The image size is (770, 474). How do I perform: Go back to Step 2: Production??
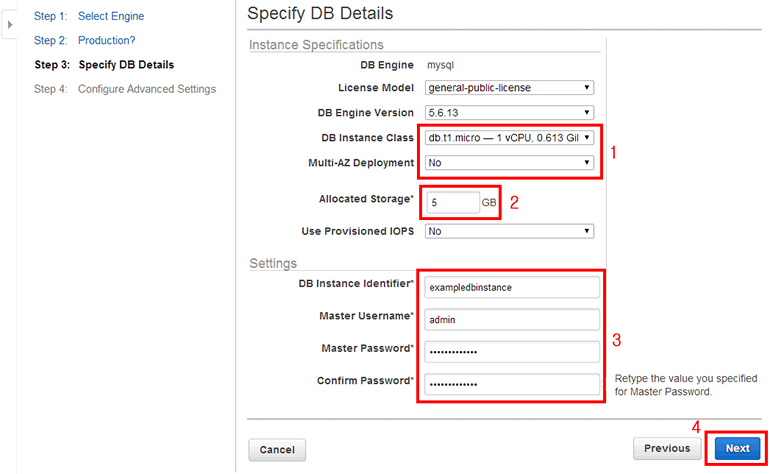click(84, 40)
